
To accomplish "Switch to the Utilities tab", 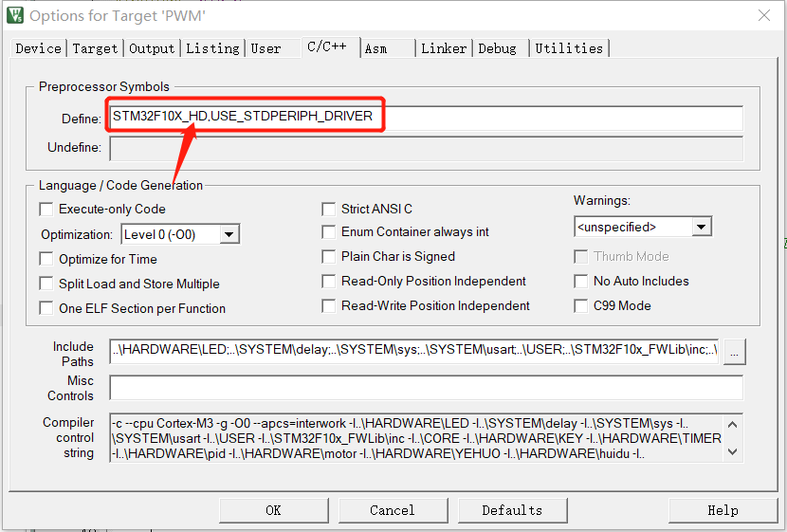I will coord(569,48).
